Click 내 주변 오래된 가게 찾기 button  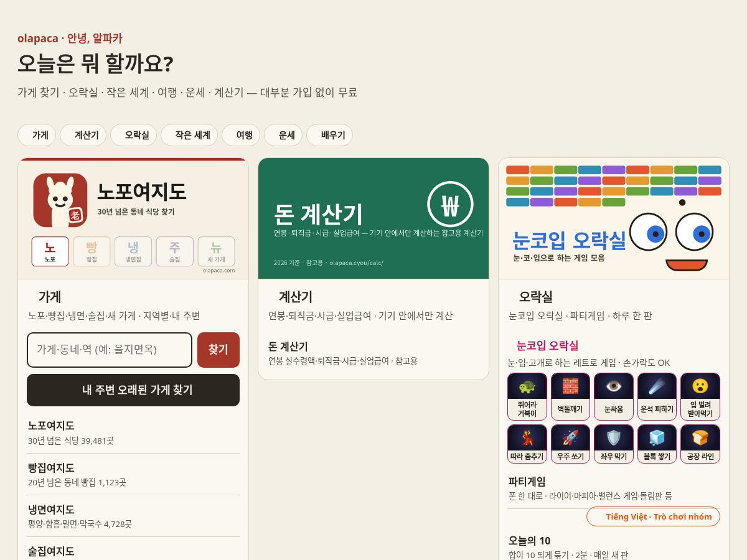click(x=133, y=390)
